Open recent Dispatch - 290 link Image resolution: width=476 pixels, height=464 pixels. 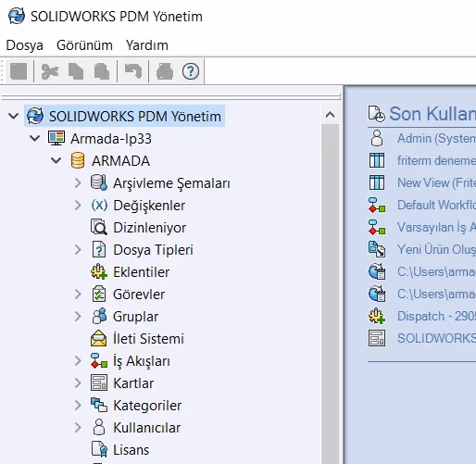(436, 316)
